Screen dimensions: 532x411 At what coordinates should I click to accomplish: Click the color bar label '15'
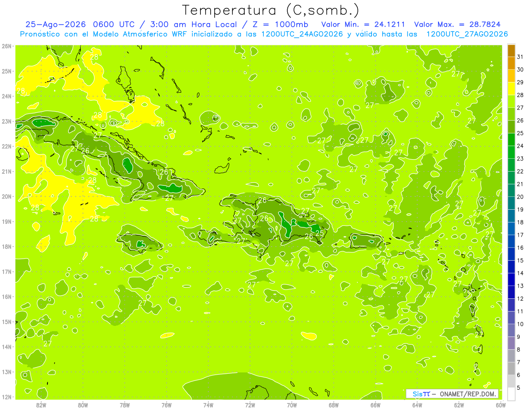pyautogui.click(x=520, y=260)
